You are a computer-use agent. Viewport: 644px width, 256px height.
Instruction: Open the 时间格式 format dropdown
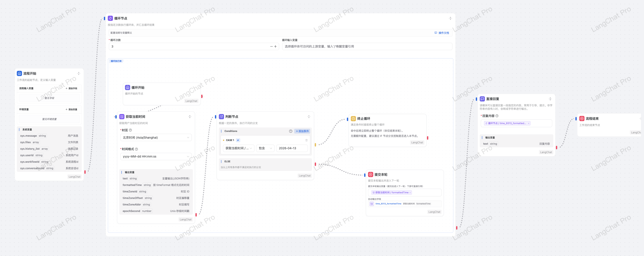tap(156, 156)
